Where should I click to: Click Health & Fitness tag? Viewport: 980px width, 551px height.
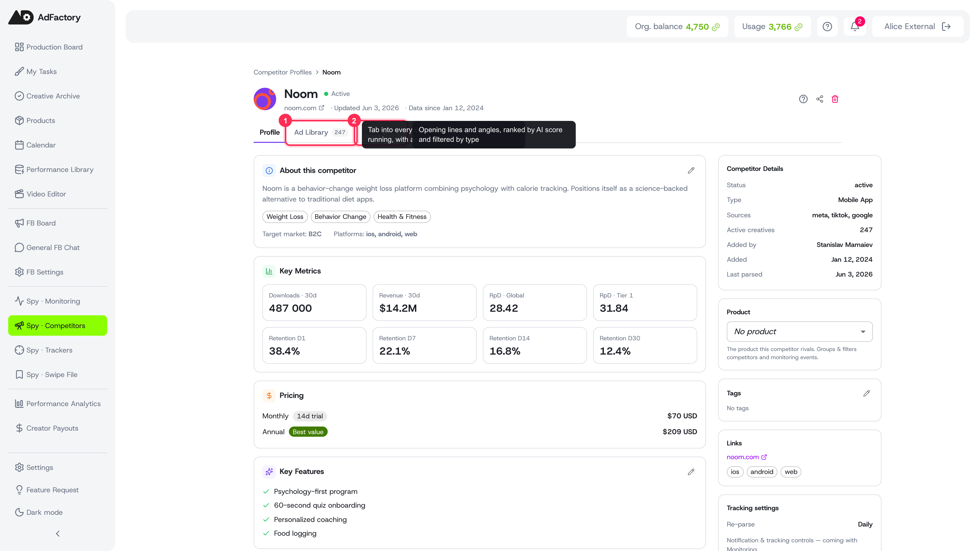point(402,217)
